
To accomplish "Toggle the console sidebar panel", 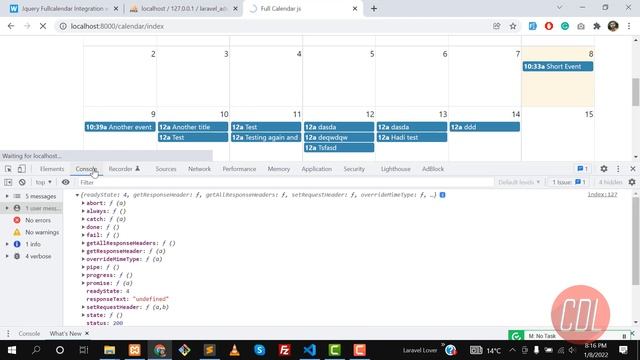I will [x=8, y=182].
